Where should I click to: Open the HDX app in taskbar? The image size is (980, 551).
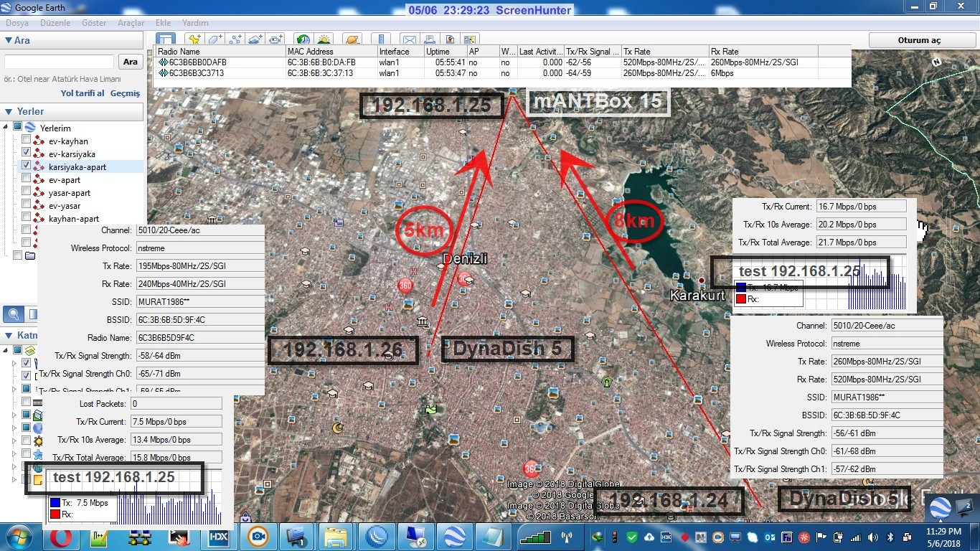(x=218, y=537)
